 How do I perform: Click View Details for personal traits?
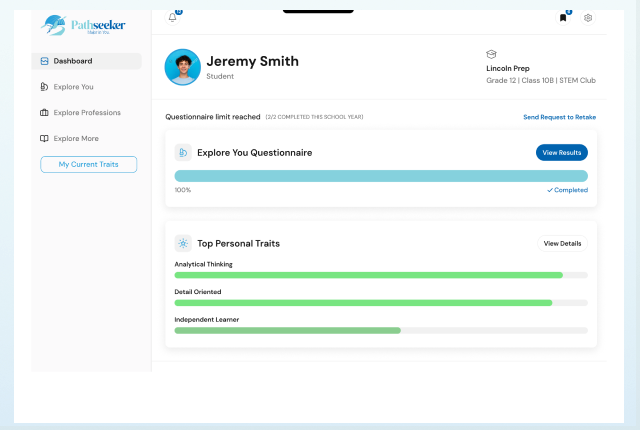562,243
